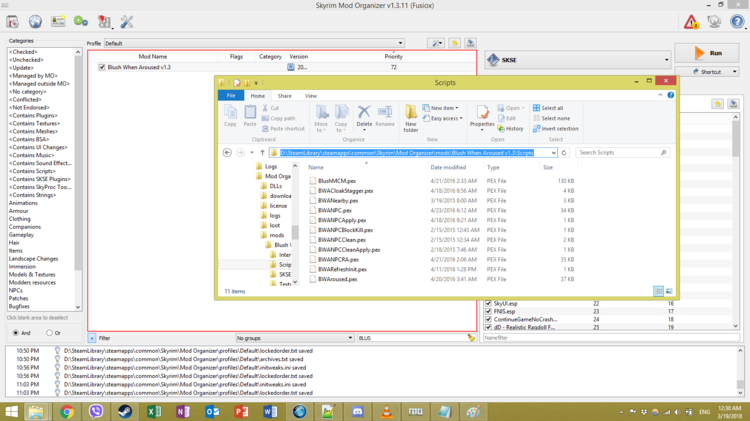
Task: Open the Profile Default dropdown
Action: tap(254, 43)
